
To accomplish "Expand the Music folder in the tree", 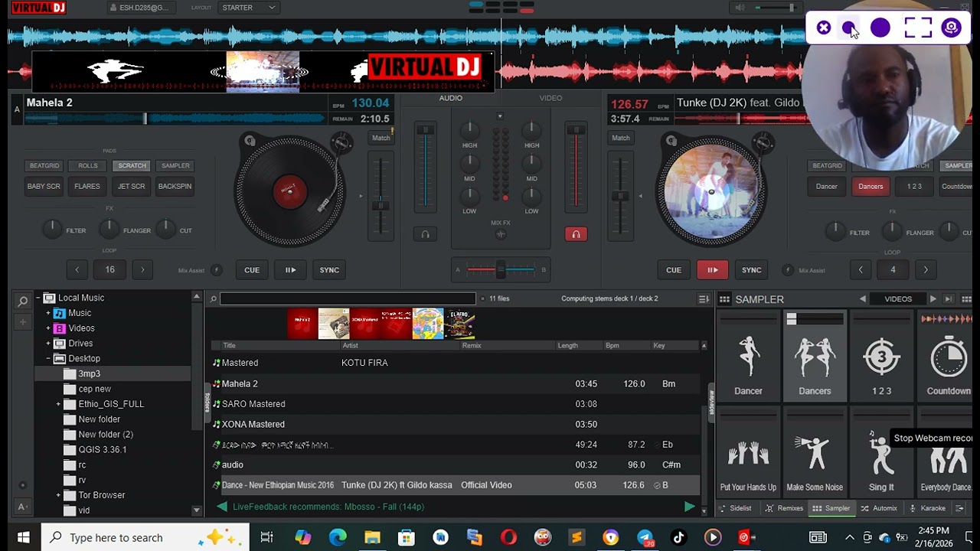I will [48, 313].
